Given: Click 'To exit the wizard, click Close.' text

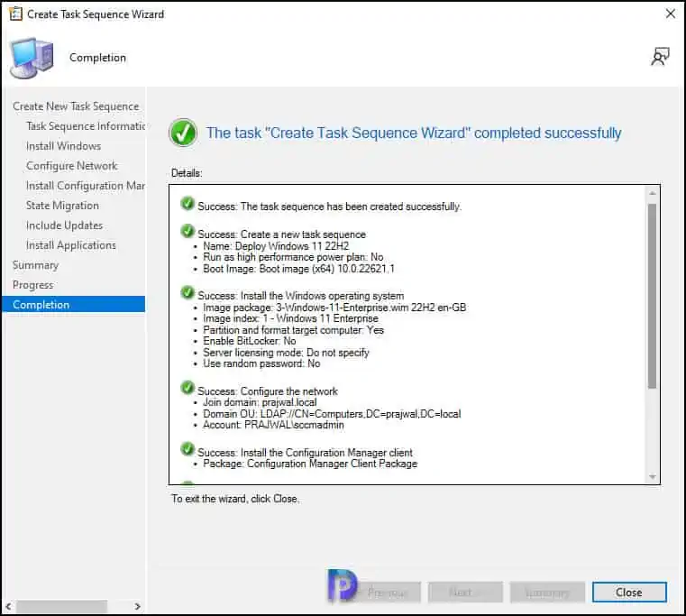Looking at the screenshot, I should coord(236,499).
